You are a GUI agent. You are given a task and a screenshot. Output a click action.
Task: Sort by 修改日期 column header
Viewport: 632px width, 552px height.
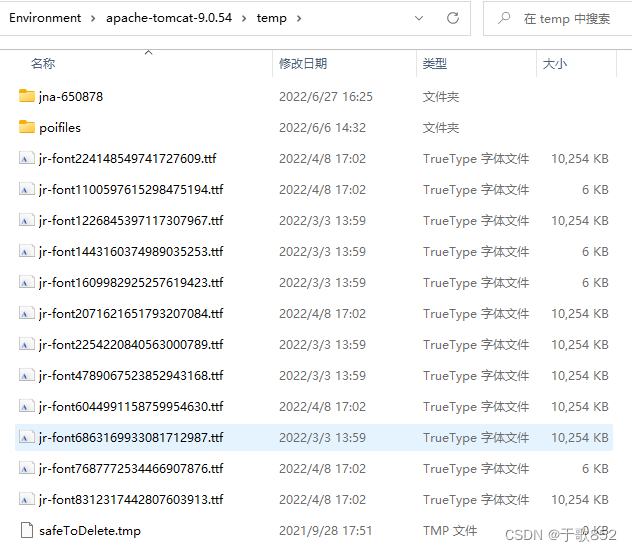tap(303, 64)
